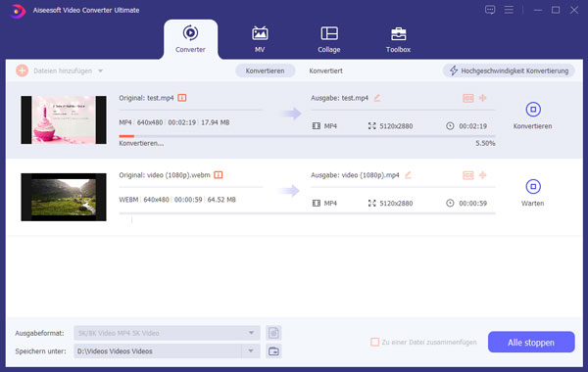Expand the Ausgabeformat dropdown
The image size is (588, 372).
click(251, 333)
